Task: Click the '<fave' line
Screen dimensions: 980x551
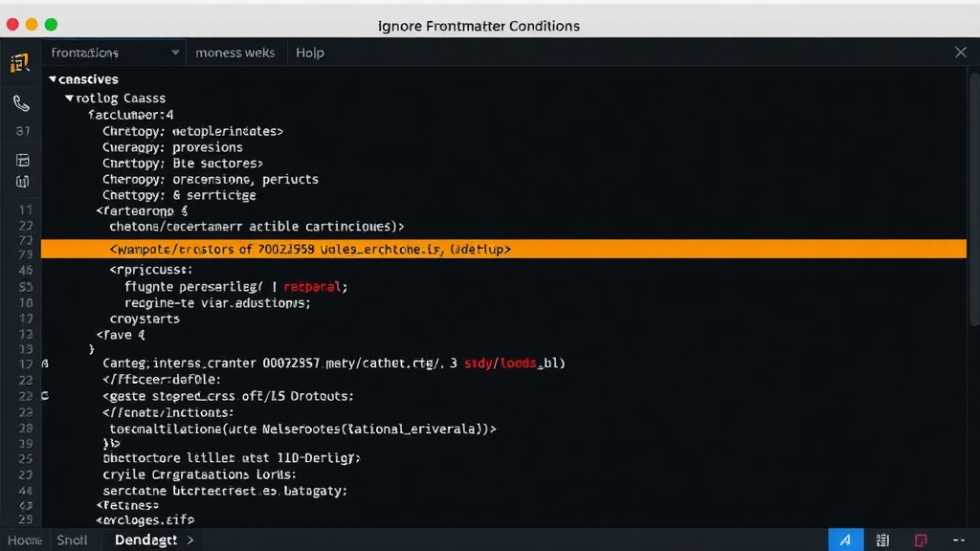Action: pyautogui.click(x=121, y=335)
